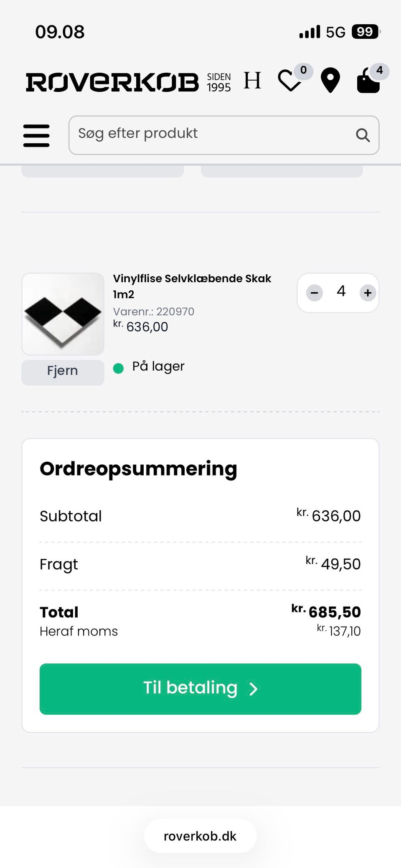Viewport: 401px width, 868px height.
Task: Proceed with the Til betaling button
Action: (200, 688)
